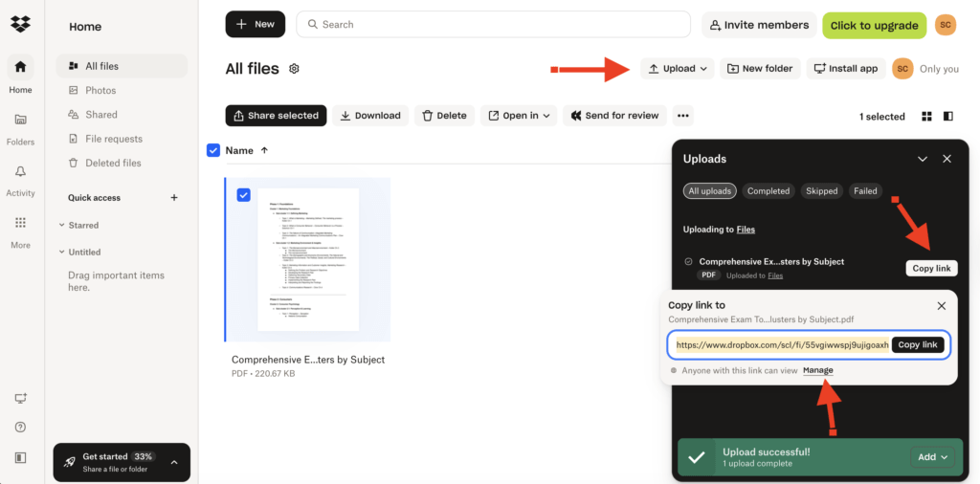This screenshot has width=980, height=484.
Task: Add a Quick access item with plus
Action: (174, 198)
